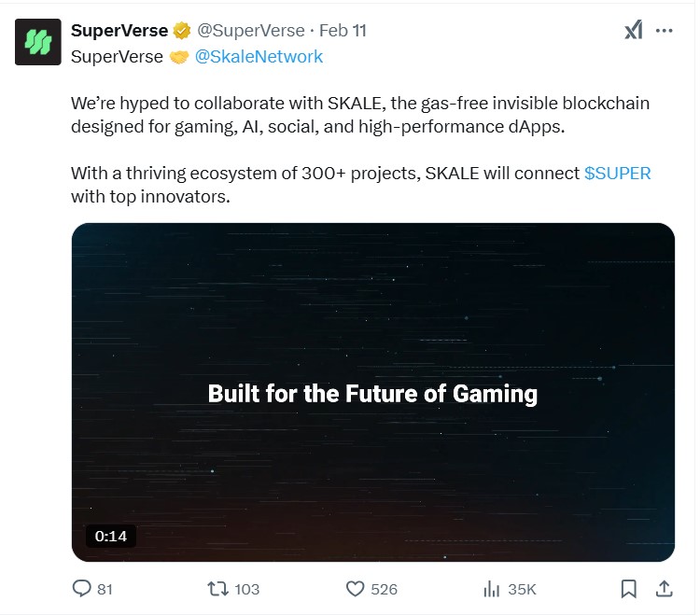700x615 pixels.
Task: Click the 0:14 video duration badge
Action: coord(111,536)
